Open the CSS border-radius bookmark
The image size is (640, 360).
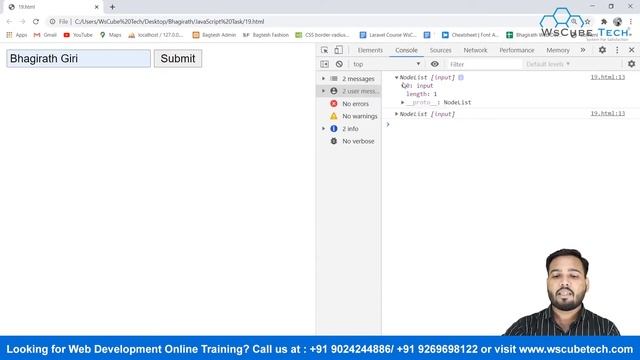point(322,35)
